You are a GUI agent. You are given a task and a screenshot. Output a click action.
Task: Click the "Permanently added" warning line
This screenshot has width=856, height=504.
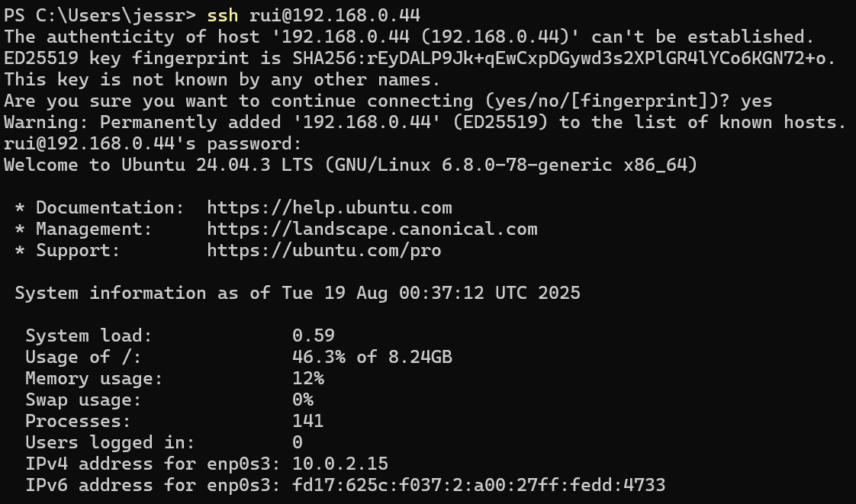[425, 123]
